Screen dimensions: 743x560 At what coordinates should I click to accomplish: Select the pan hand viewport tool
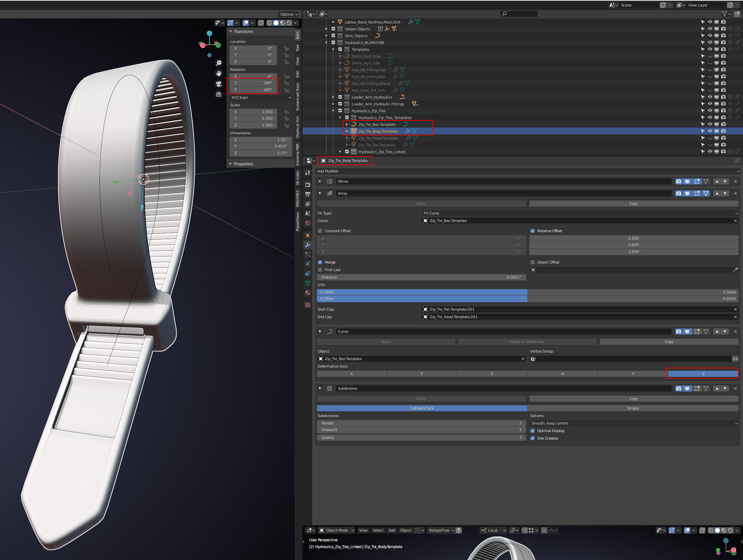[219, 73]
